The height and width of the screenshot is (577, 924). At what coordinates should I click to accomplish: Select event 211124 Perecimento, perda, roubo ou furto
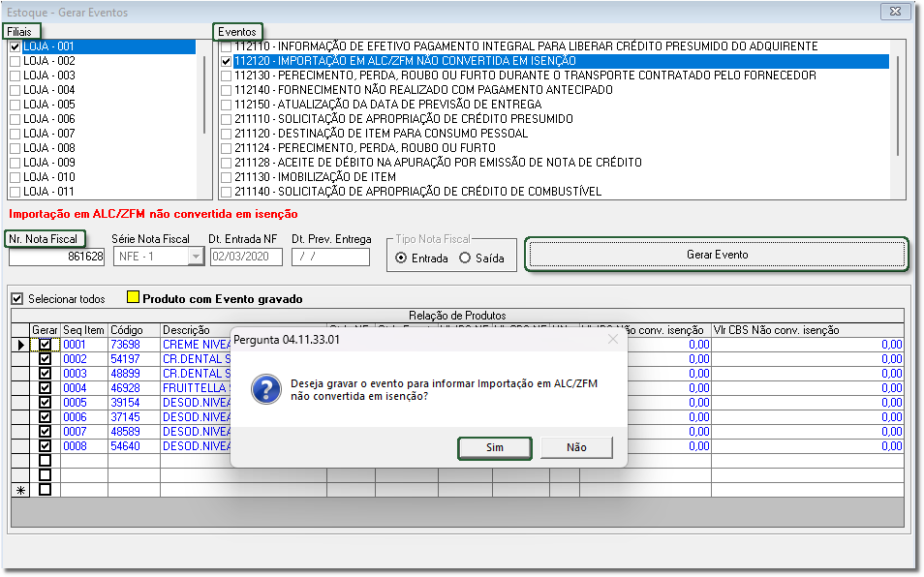pyautogui.click(x=365, y=148)
